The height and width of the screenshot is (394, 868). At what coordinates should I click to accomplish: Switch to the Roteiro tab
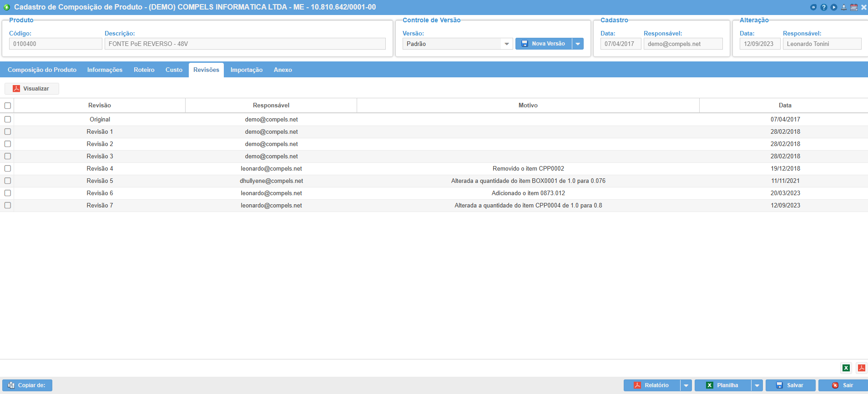click(x=144, y=70)
